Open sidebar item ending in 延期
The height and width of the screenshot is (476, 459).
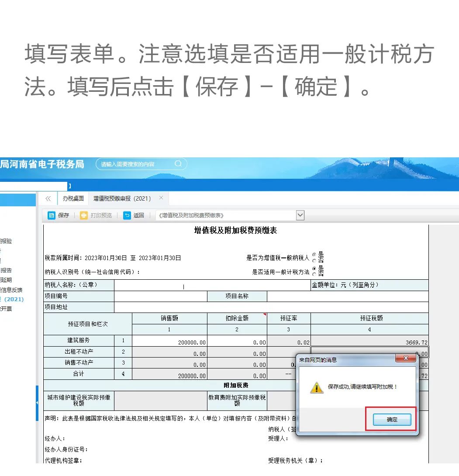(x=6, y=280)
